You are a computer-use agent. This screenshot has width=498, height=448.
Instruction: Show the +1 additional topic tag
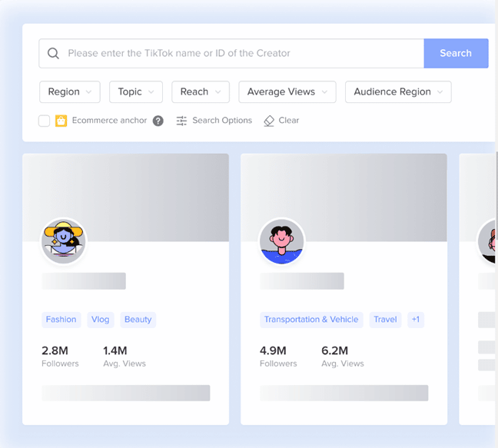pos(416,320)
